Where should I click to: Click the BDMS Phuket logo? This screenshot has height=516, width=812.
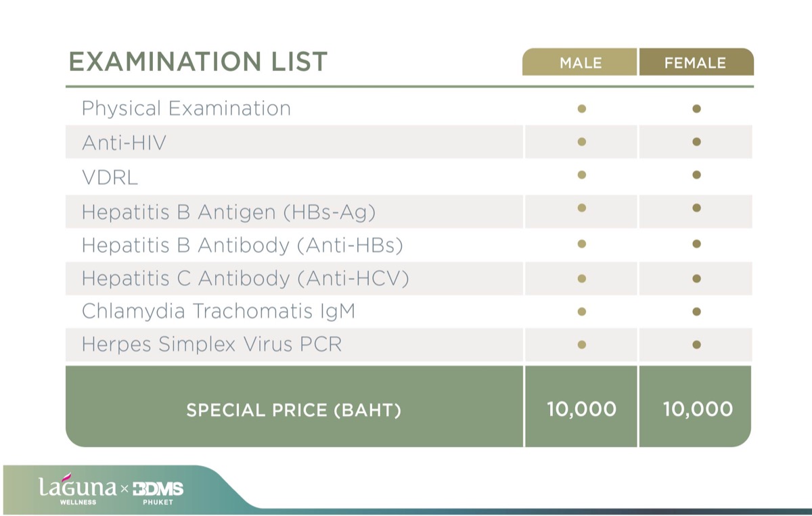157,492
